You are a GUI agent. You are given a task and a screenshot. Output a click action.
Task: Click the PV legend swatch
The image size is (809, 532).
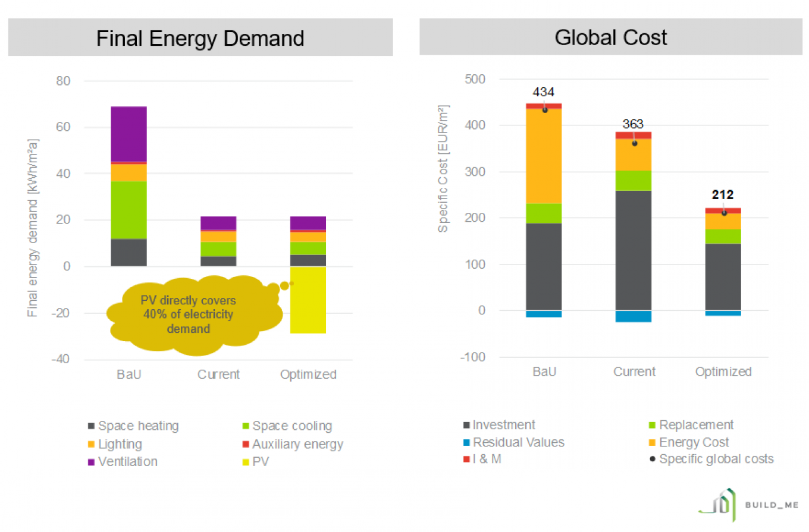click(244, 462)
